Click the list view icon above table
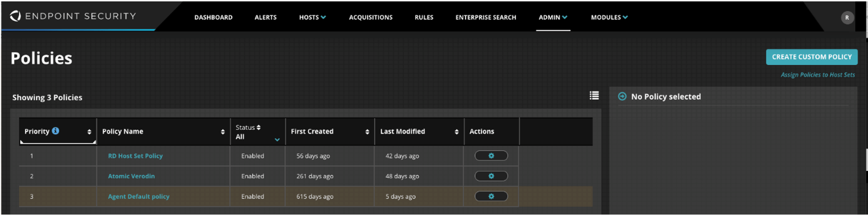The width and height of the screenshot is (868, 215). click(x=594, y=95)
